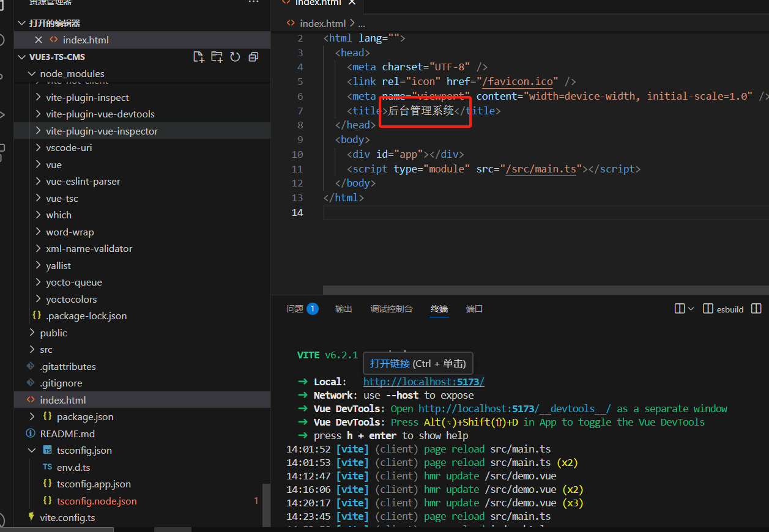
Task: Click the JSON icon of .package-lock.json
Action: (x=37, y=316)
